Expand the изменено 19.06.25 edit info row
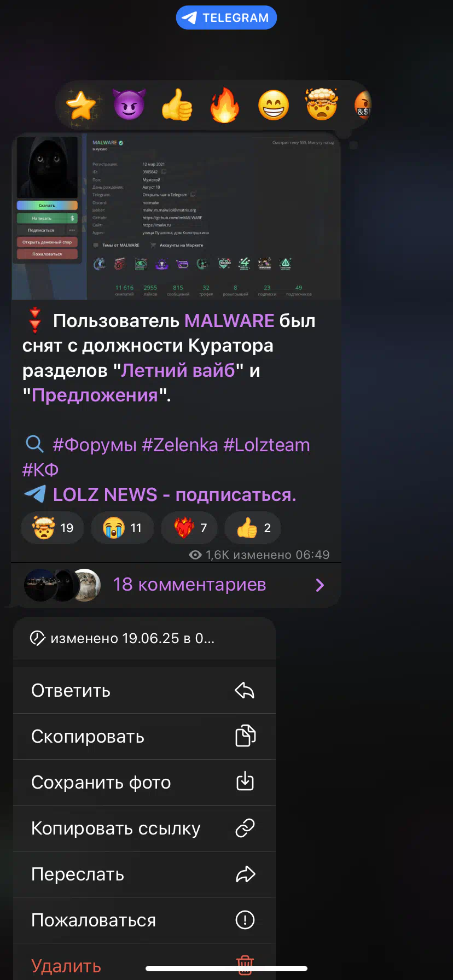Screen dimensions: 453x980 [144, 638]
